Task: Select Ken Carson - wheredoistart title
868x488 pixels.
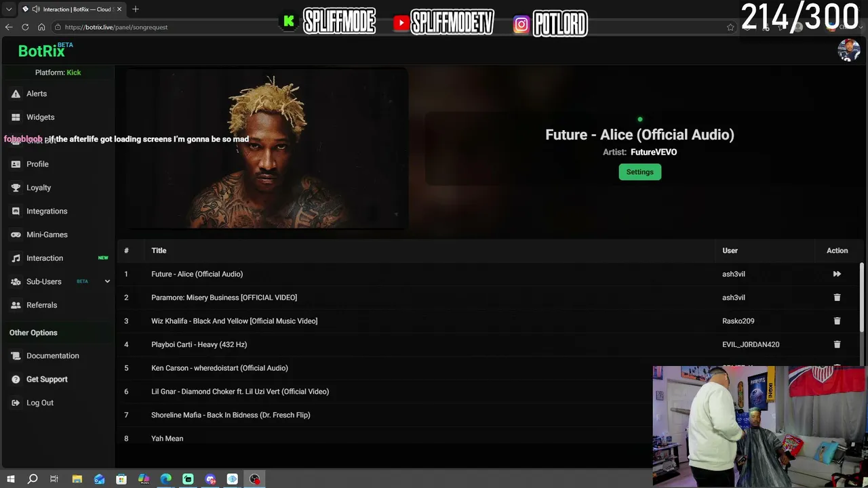Action: pos(220,368)
